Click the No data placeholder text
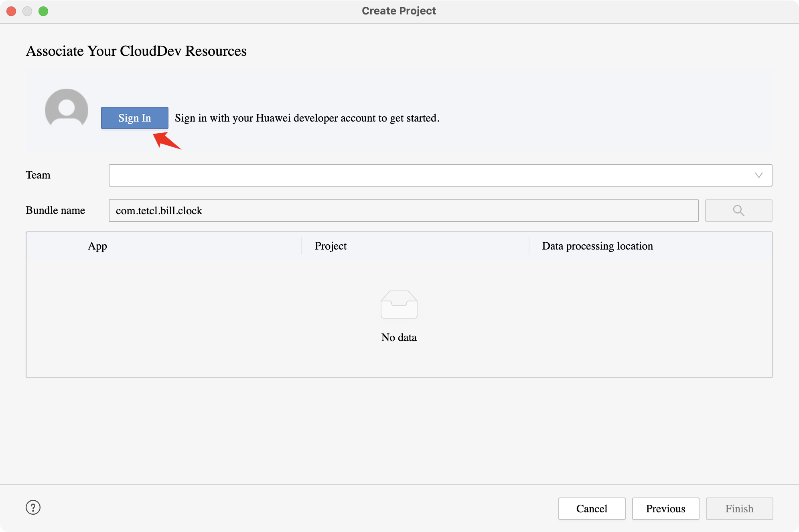Viewport: 799px width, 532px height. click(399, 337)
